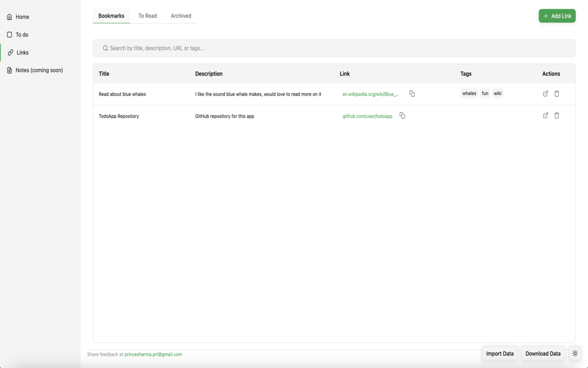Click the Actions column header
Image resolution: width=588 pixels, height=368 pixels.
[x=551, y=74]
